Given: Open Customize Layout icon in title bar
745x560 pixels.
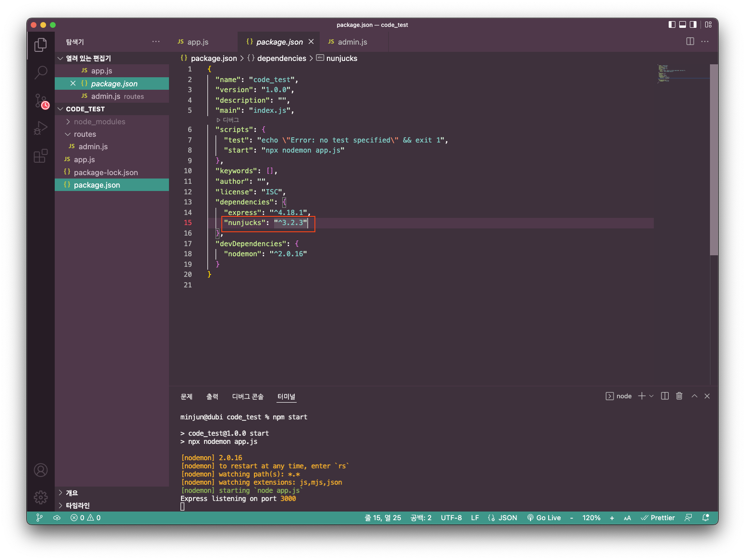Looking at the screenshot, I should coord(709,24).
